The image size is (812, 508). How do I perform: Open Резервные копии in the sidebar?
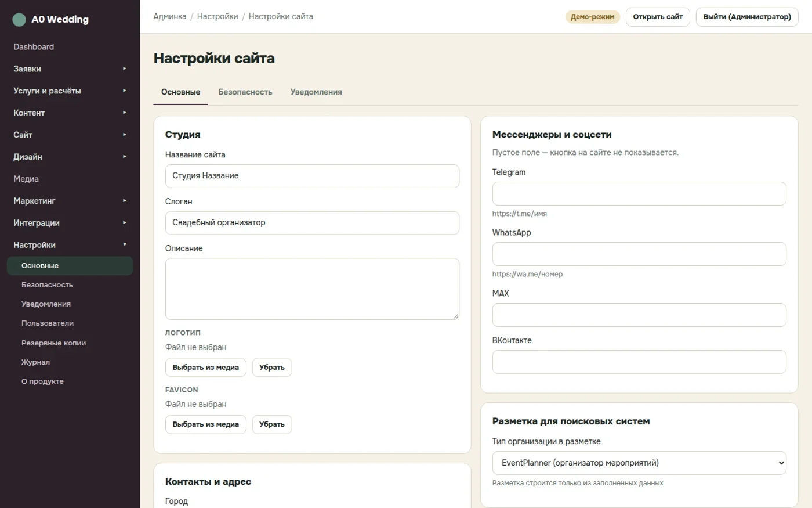(70, 343)
